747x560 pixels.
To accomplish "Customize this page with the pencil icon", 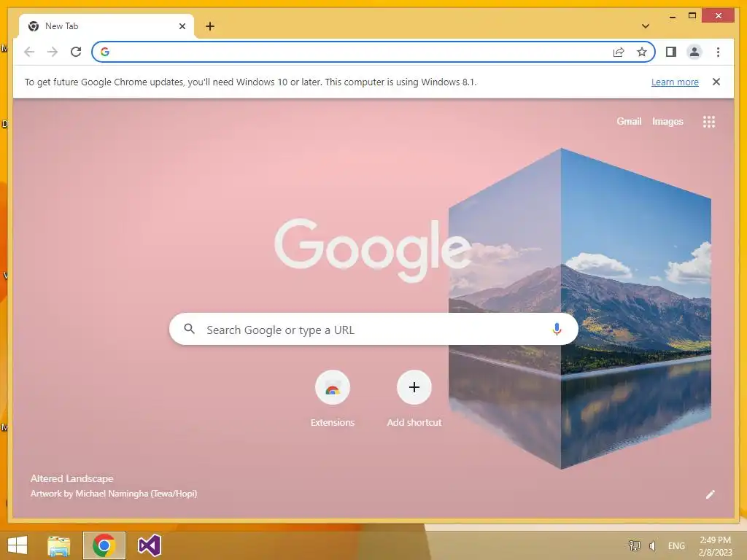I will pyautogui.click(x=711, y=494).
